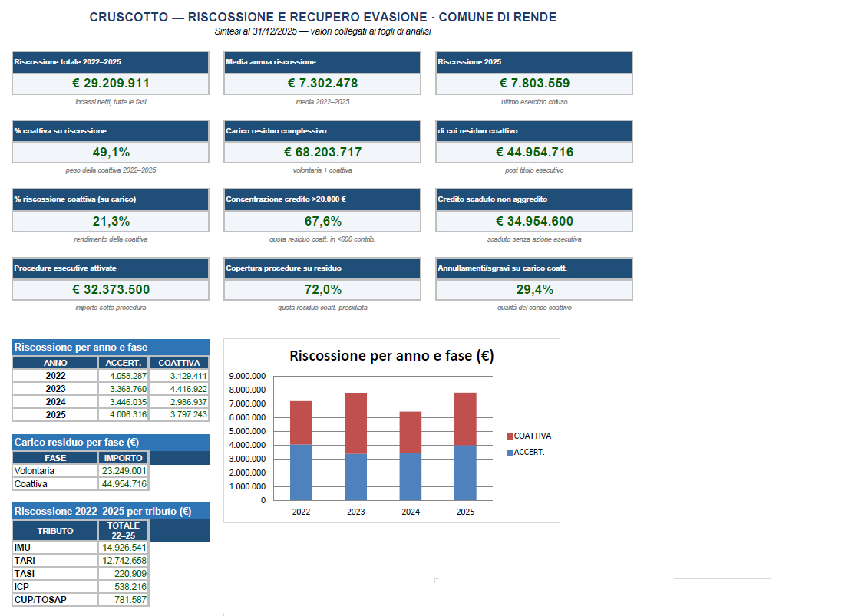Select 'Riscossione 2022–2025 per tributo (€)' title
Viewport: 842px width, 616px height.
(x=111, y=512)
